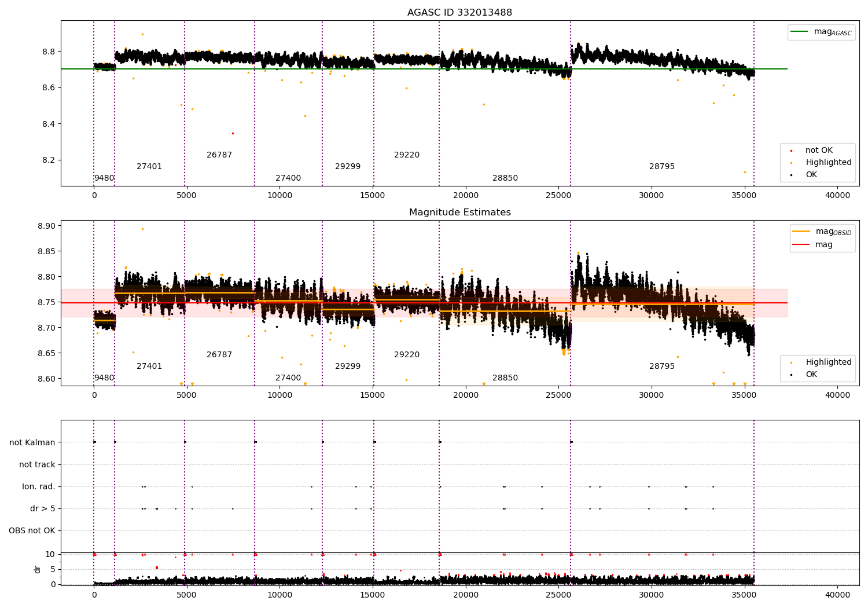
Task: Click OBSID label 27401 in Magnitude Estimates plot
Action: (149, 366)
